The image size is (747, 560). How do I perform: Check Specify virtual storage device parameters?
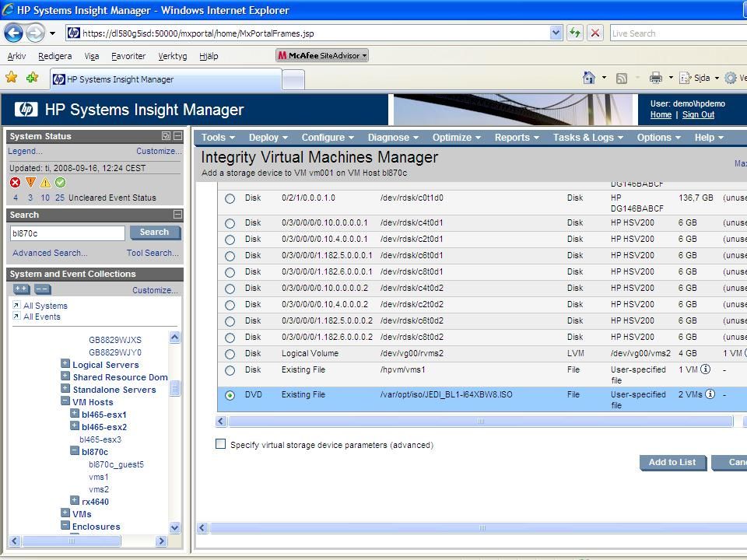(x=220, y=444)
